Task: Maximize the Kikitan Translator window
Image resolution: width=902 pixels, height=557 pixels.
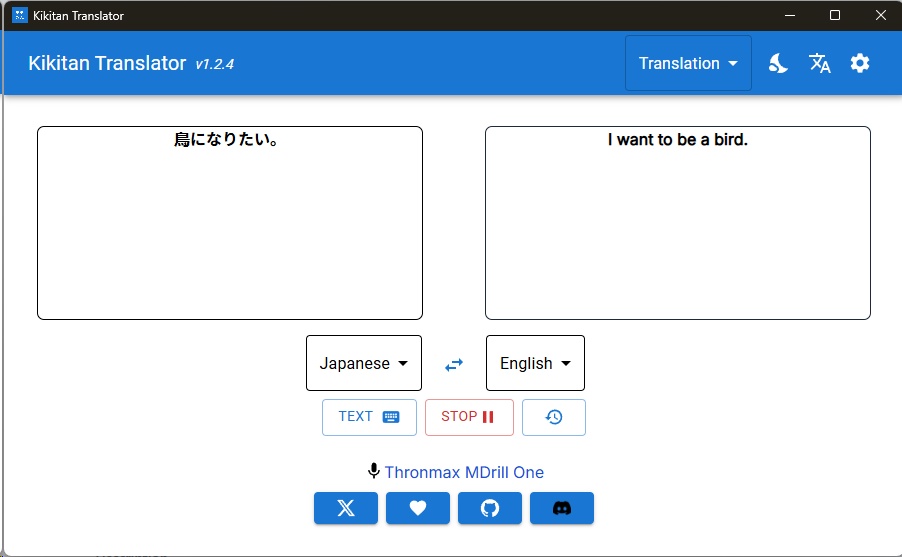Action: [835, 16]
